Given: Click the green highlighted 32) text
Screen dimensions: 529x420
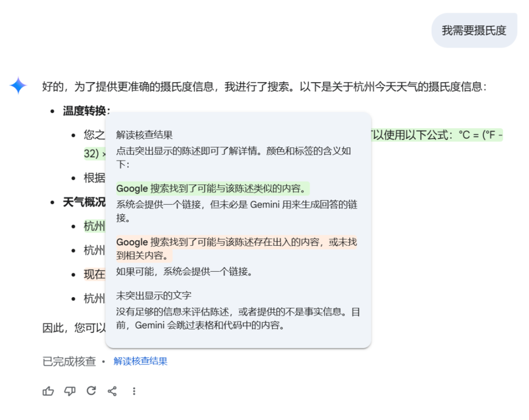Looking at the screenshot, I should tap(92, 153).
